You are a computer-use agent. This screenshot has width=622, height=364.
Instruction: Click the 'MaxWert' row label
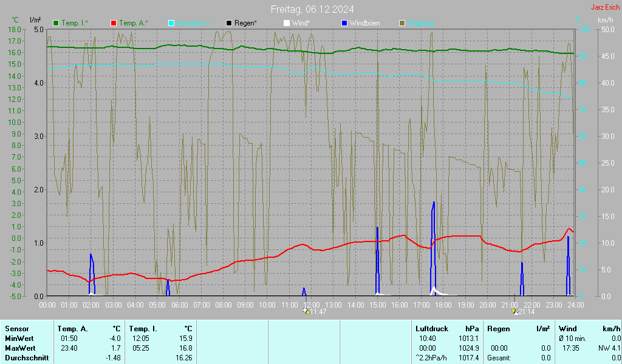[20, 348]
